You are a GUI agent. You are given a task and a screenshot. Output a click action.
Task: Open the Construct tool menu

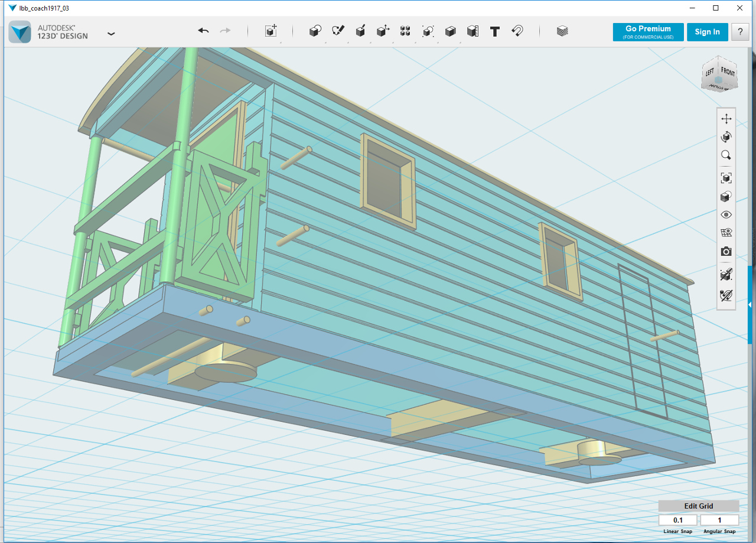(x=360, y=31)
